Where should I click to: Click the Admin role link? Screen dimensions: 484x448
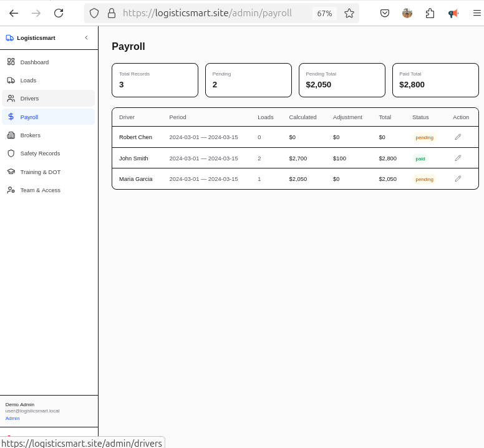click(x=12, y=418)
